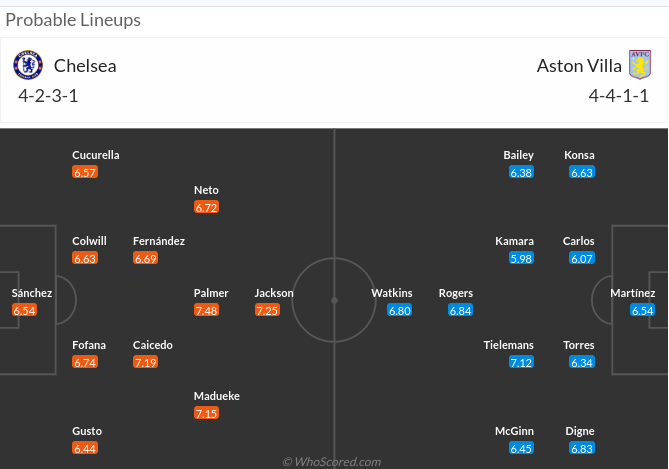Click the Aston Villa club crest icon
Image resolution: width=669 pixels, height=469 pixels.
[639, 66]
